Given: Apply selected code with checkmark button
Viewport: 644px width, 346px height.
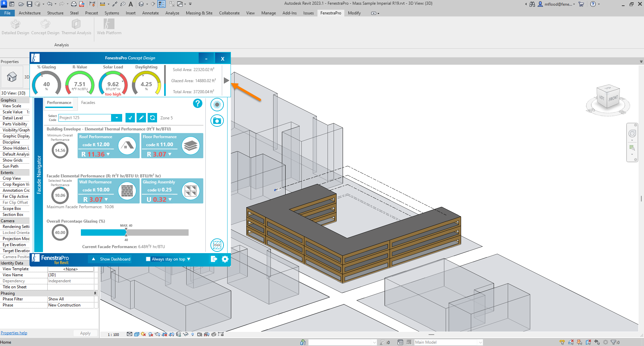Looking at the screenshot, I should tap(130, 118).
